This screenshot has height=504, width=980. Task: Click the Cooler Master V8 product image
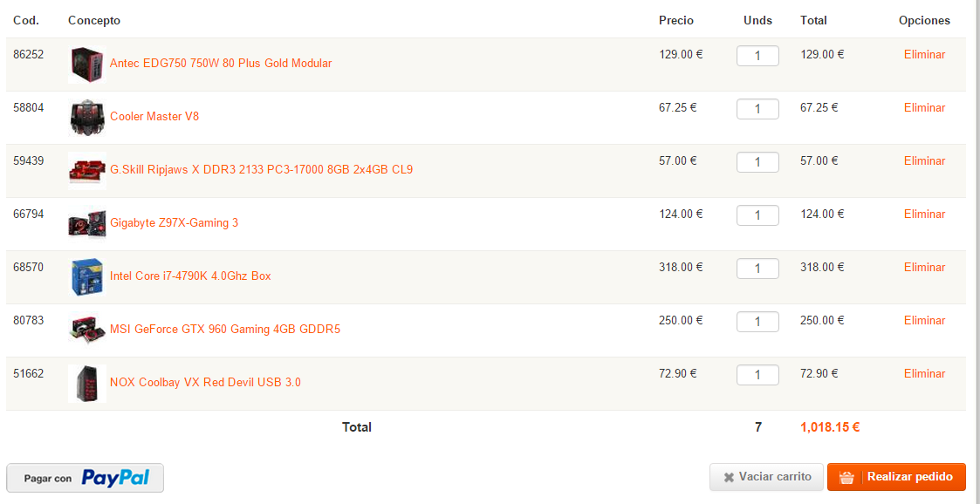(87, 118)
